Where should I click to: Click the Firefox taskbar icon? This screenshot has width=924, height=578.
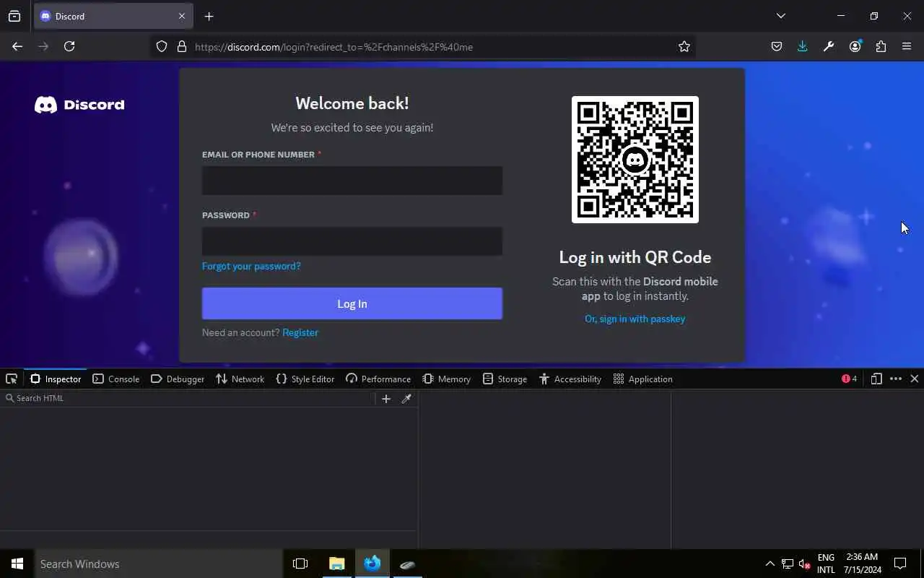pos(372,564)
